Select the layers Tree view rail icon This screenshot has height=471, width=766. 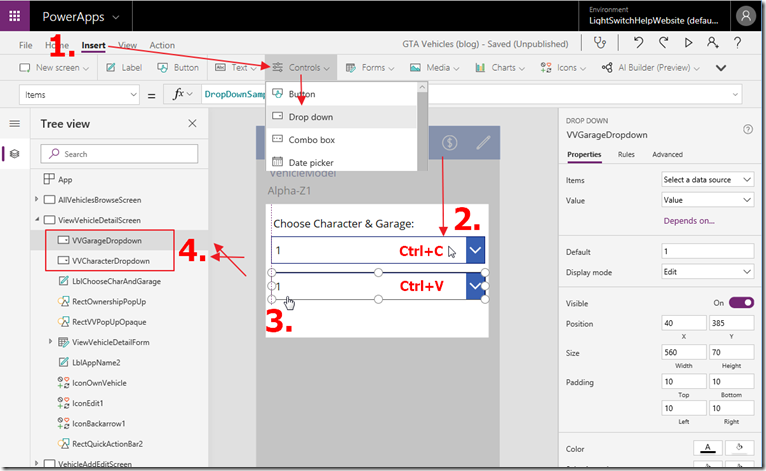pos(15,154)
